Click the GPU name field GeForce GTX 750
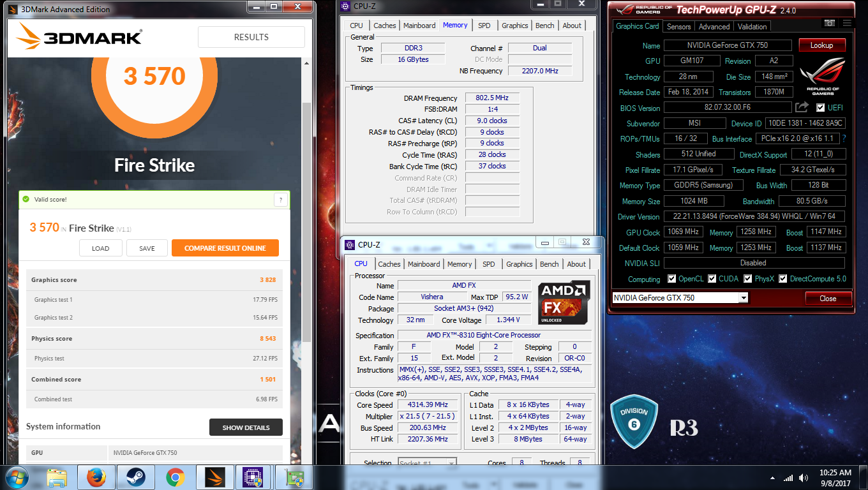Image resolution: width=868 pixels, height=490 pixels. point(728,45)
